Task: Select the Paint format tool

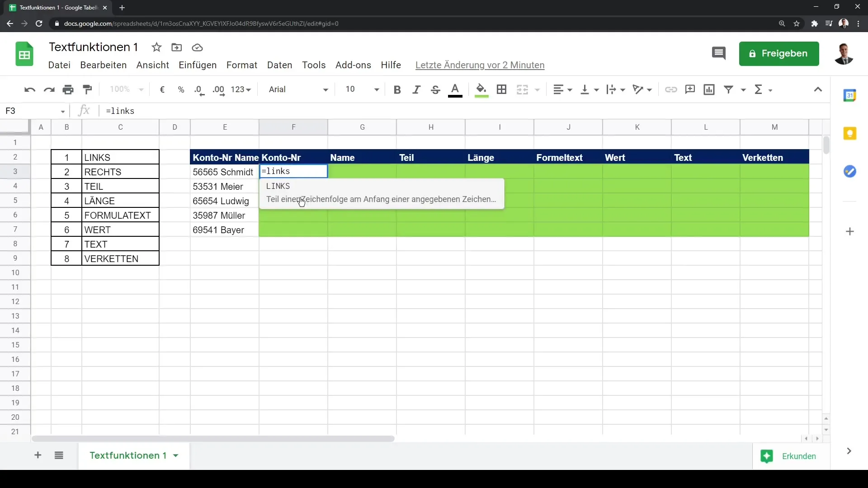Action: pyautogui.click(x=88, y=89)
